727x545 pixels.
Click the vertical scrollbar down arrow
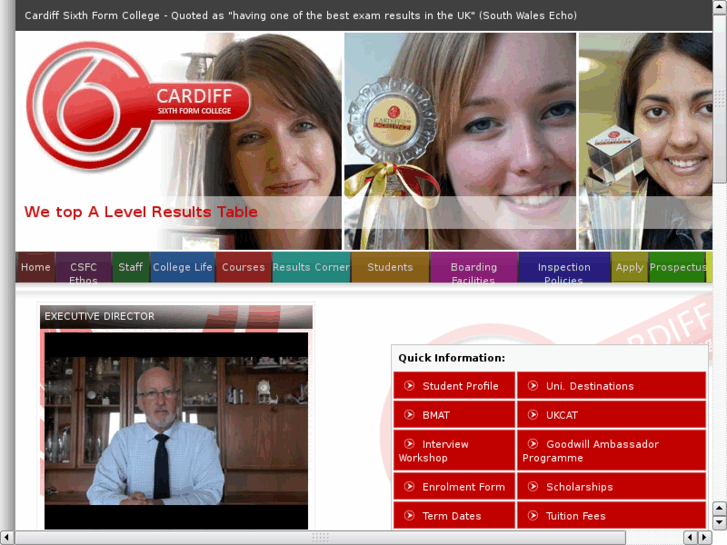[x=720, y=522]
